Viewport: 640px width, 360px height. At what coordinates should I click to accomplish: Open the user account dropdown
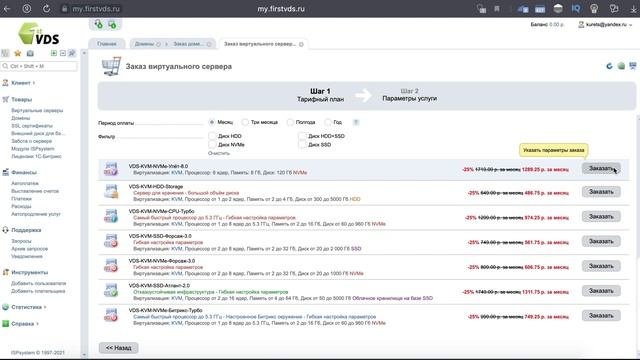[x=606, y=24]
